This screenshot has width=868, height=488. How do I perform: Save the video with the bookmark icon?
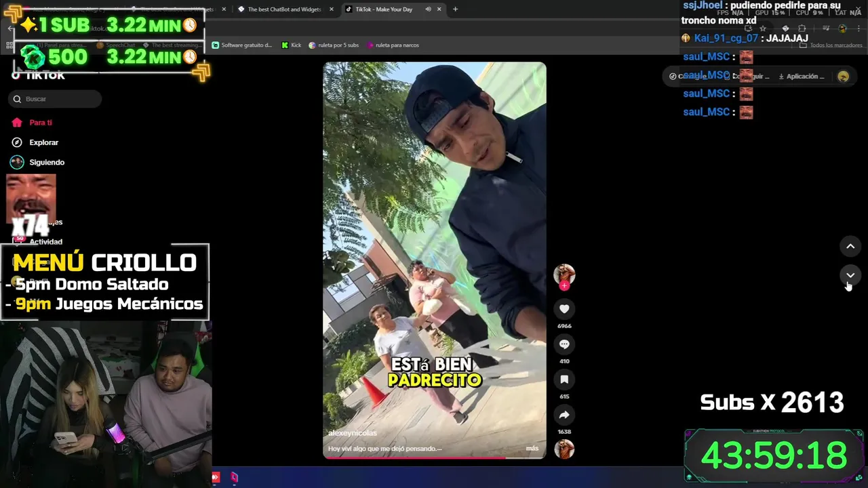click(x=564, y=380)
